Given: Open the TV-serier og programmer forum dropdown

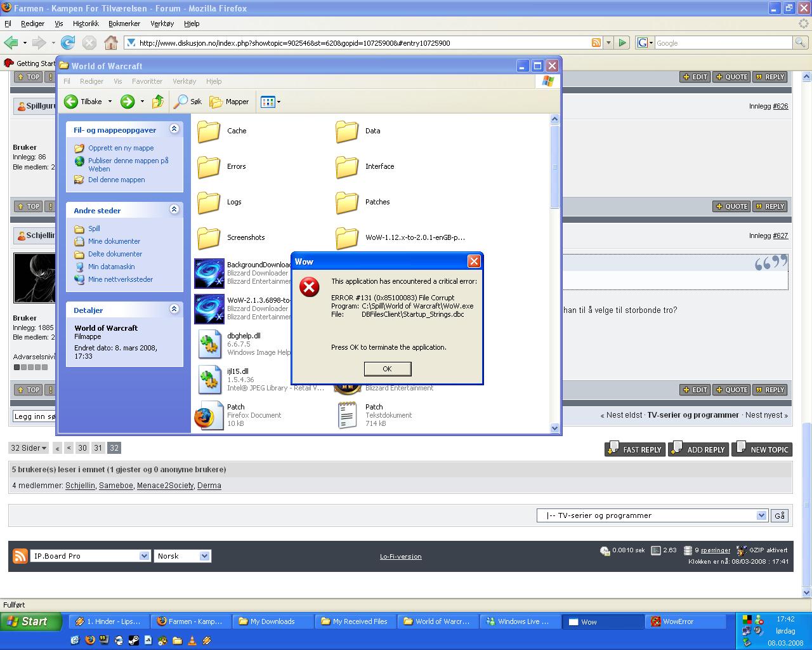Looking at the screenshot, I should coord(653,515).
